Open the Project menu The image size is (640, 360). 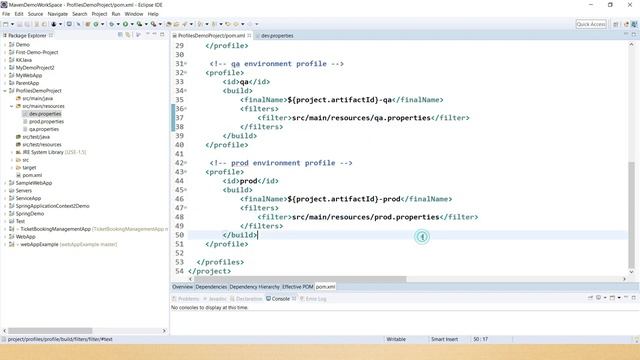99,14
